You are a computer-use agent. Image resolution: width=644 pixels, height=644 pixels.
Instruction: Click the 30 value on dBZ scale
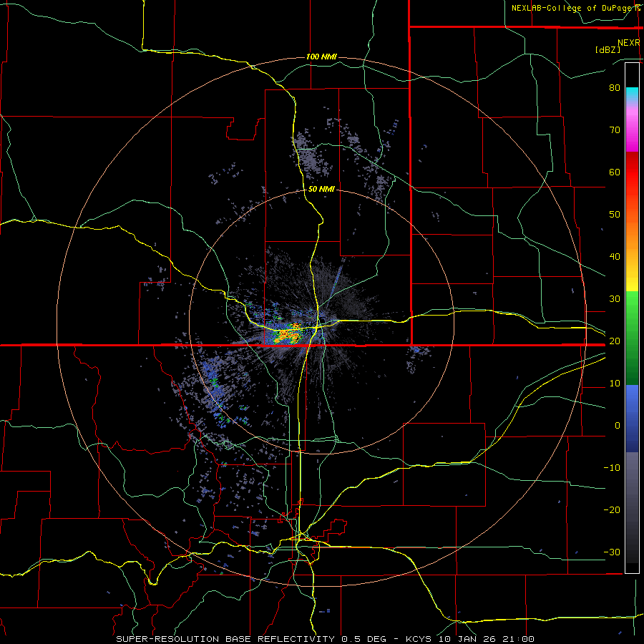(x=615, y=298)
